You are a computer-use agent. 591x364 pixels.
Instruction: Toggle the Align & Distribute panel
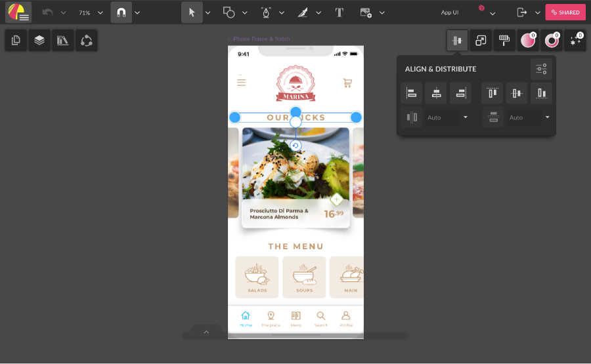[x=457, y=41]
